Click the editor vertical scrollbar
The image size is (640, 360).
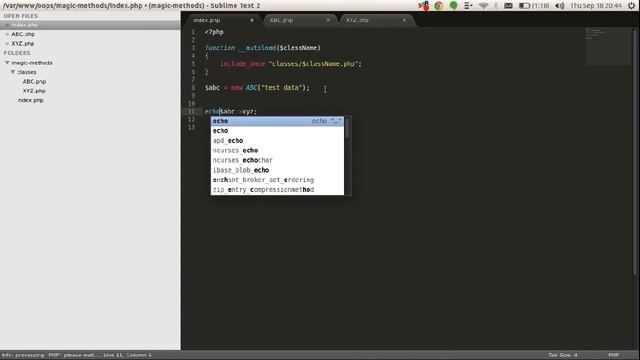(x=635, y=151)
